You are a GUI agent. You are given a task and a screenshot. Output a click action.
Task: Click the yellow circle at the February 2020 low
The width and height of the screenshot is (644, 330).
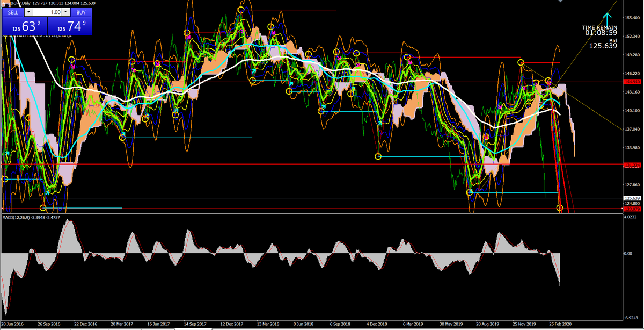point(560,208)
